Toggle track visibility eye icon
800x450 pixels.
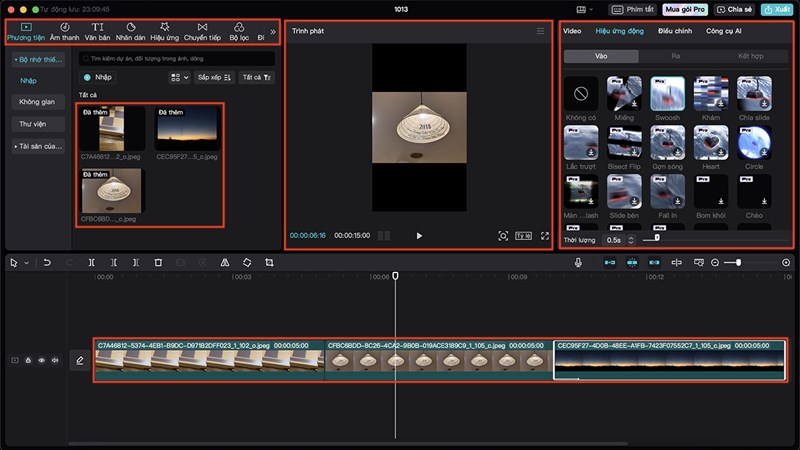click(41, 360)
